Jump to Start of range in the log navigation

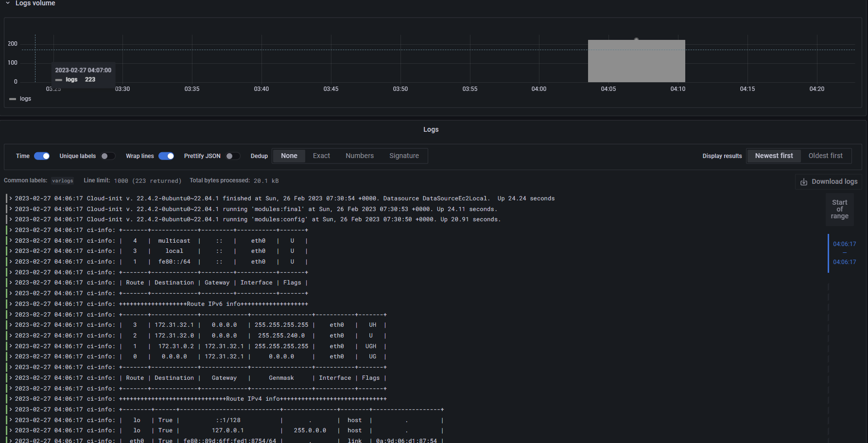coord(839,209)
